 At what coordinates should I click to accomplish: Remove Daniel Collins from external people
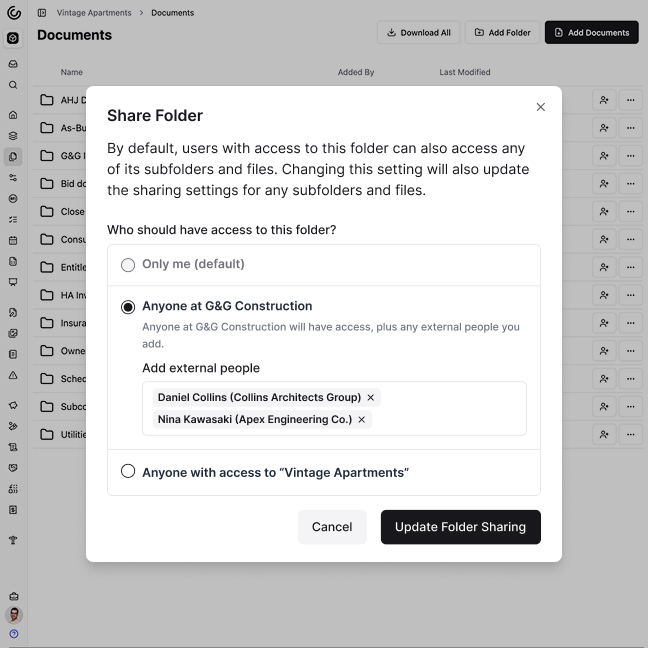click(371, 398)
